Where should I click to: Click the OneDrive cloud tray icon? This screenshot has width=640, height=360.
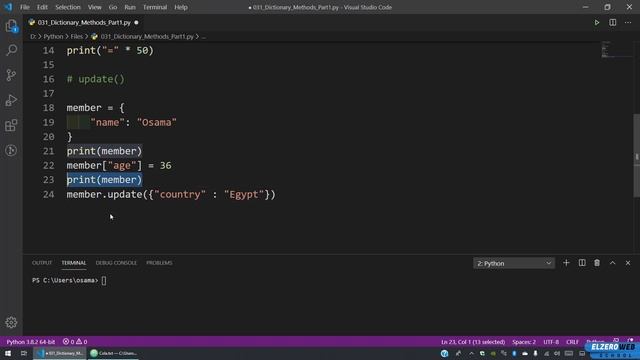pos(525,353)
